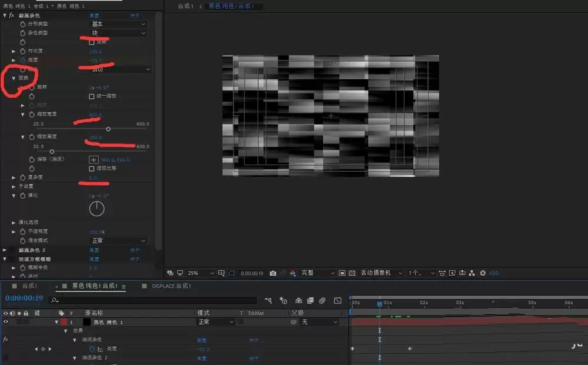Image resolution: width=588 pixels, height=365 pixels.
Task: Open the viewer zoom 25% dropdown
Action: click(201, 273)
